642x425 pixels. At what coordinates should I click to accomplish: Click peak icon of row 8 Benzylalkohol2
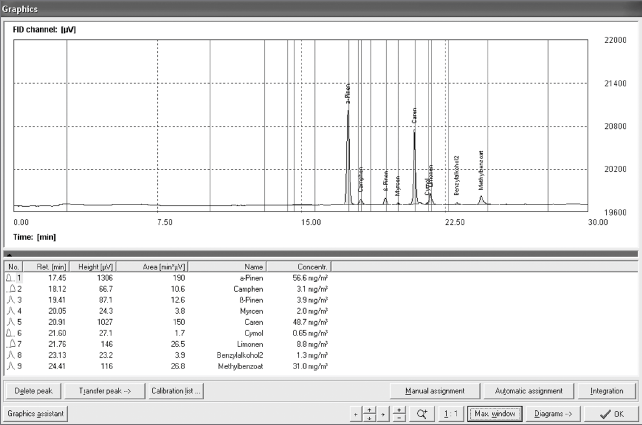pos(11,355)
